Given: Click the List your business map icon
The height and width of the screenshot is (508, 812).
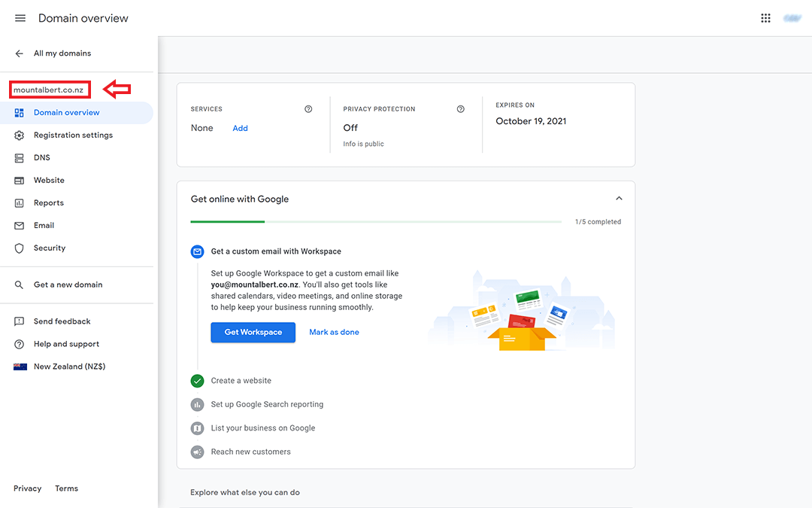Looking at the screenshot, I should pos(197,428).
